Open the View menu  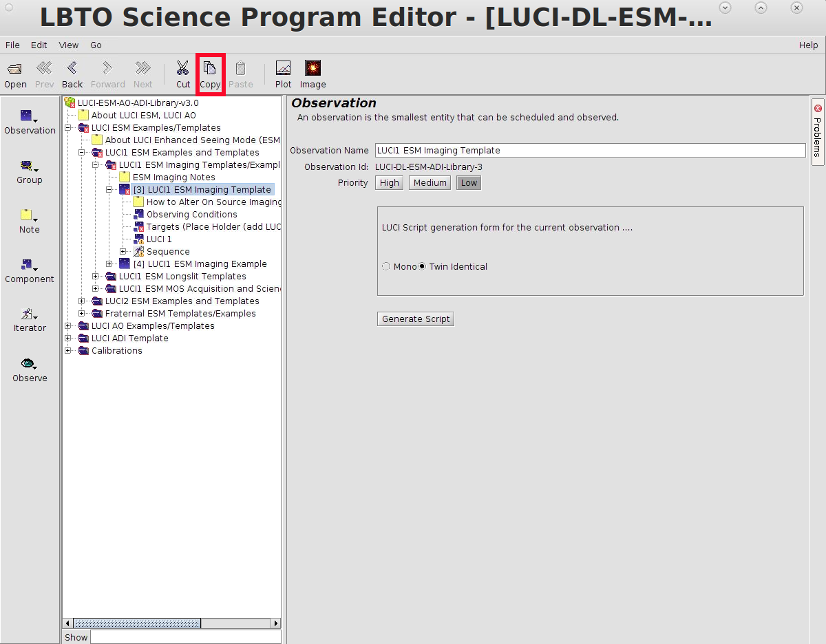pyautogui.click(x=69, y=45)
